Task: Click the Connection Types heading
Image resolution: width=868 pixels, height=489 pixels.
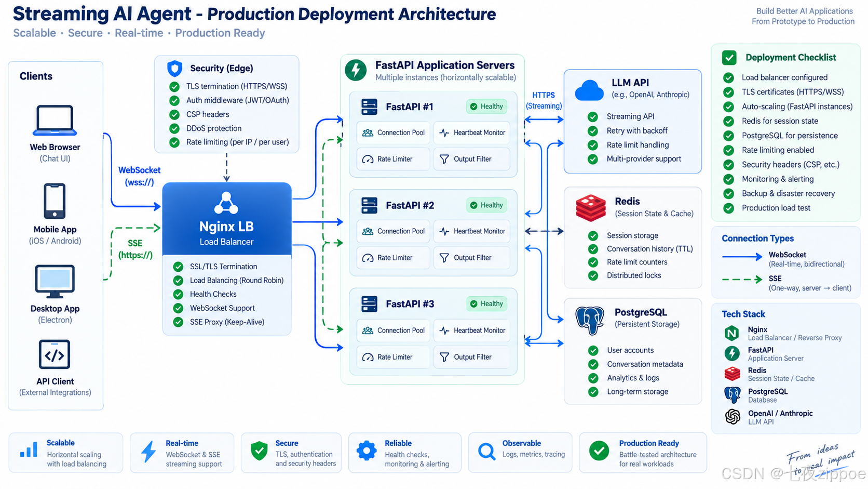Action: point(757,239)
